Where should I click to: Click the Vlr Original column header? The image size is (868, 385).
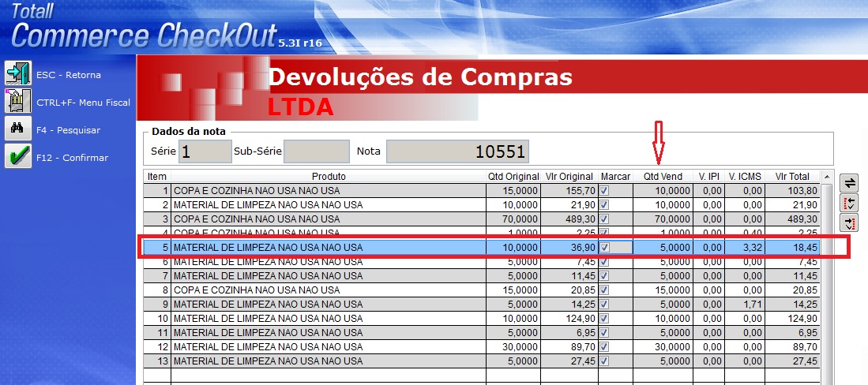point(569,177)
